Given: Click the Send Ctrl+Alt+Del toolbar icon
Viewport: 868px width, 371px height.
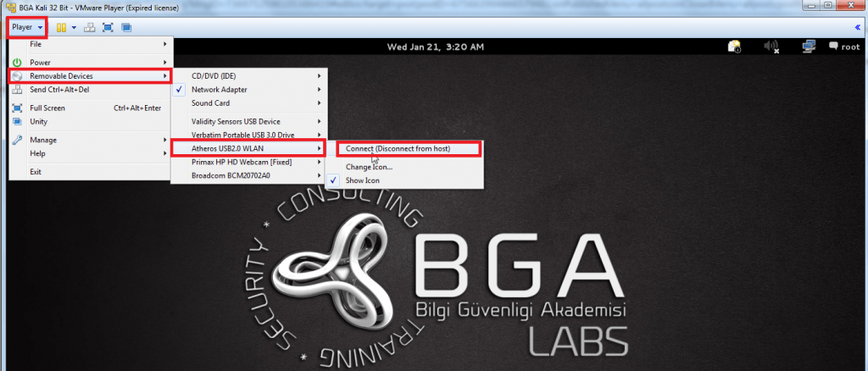Looking at the screenshot, I should [x=90, y=27].
